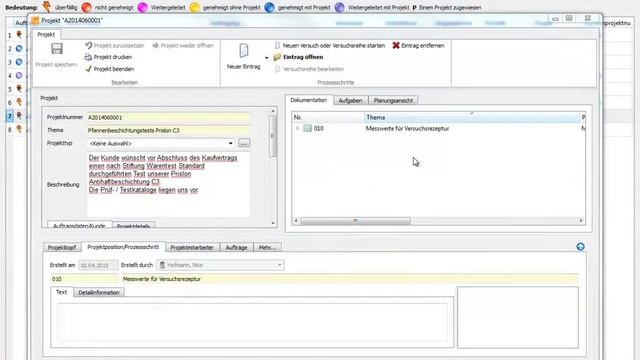Viewport: 640px width, 360px height.
Task: Switch to the Aufgaben tab
Action: pos(351,100)
